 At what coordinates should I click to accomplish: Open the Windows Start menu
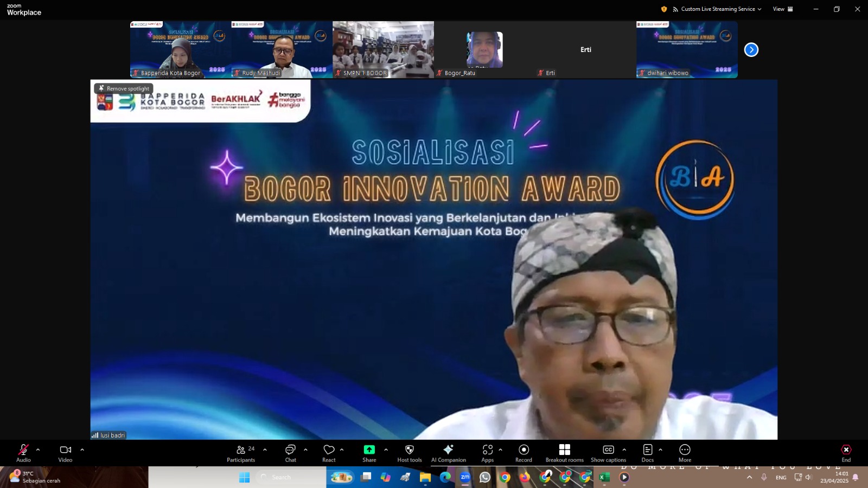245,477
